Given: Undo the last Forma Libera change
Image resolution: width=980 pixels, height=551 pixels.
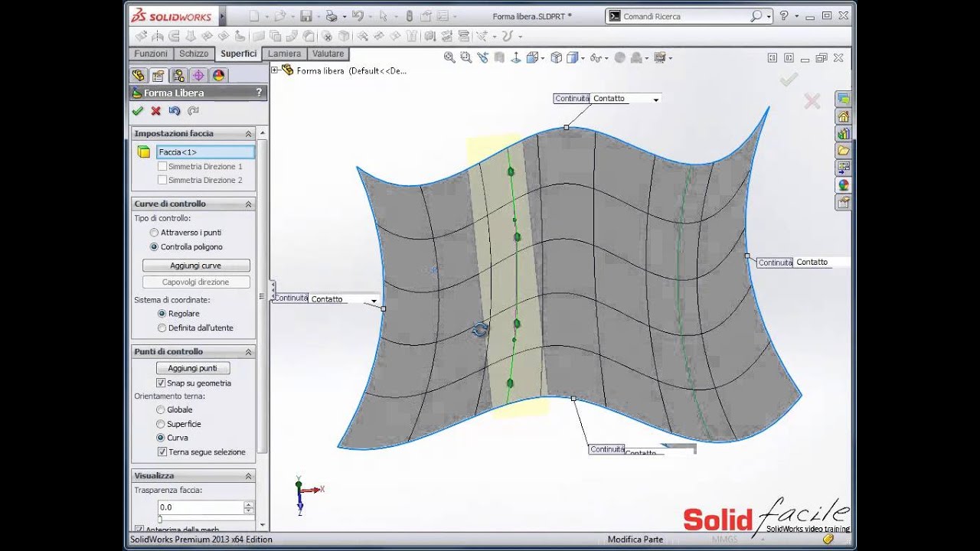Looking at the screenshot, I should click(175, 111).
